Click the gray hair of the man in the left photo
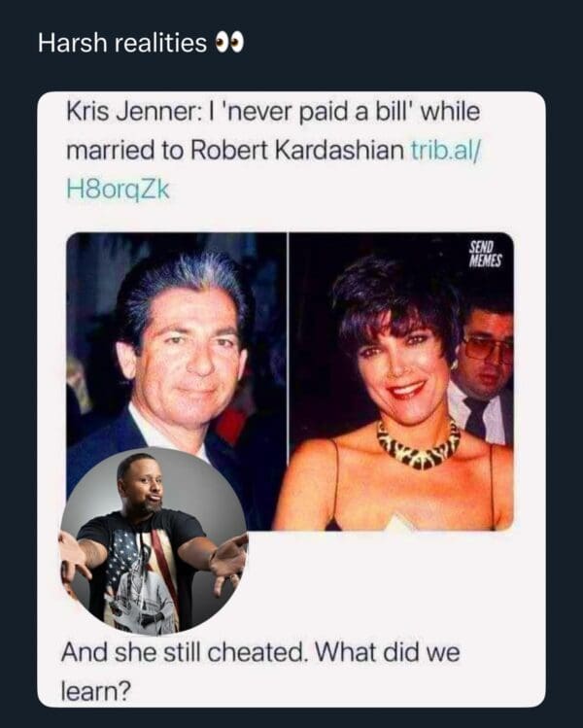 [184, 283]
